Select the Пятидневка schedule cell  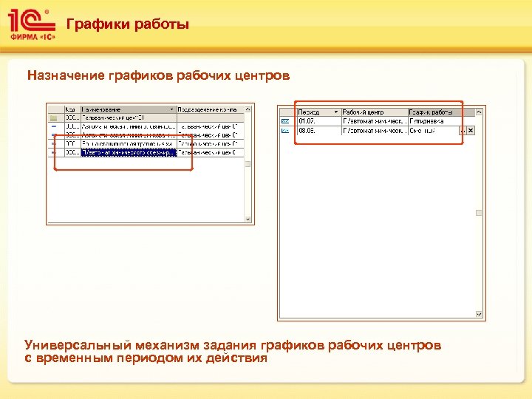[x=441, y=121]
